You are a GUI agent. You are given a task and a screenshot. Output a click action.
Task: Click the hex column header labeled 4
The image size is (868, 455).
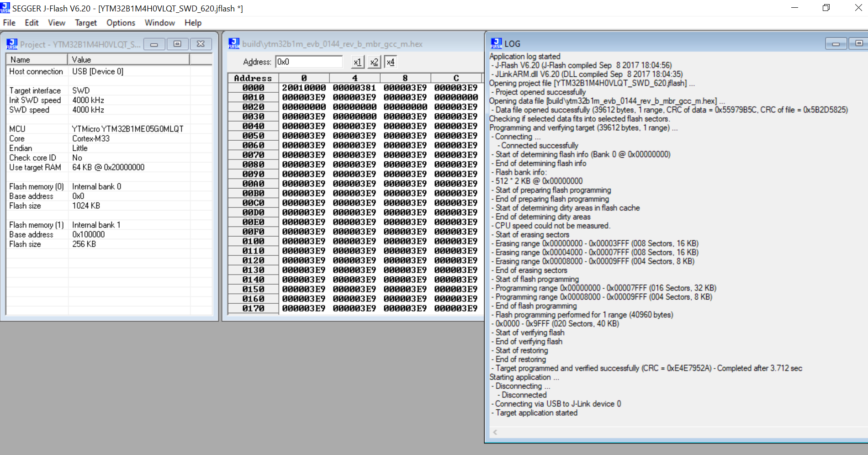coord(355,78)
